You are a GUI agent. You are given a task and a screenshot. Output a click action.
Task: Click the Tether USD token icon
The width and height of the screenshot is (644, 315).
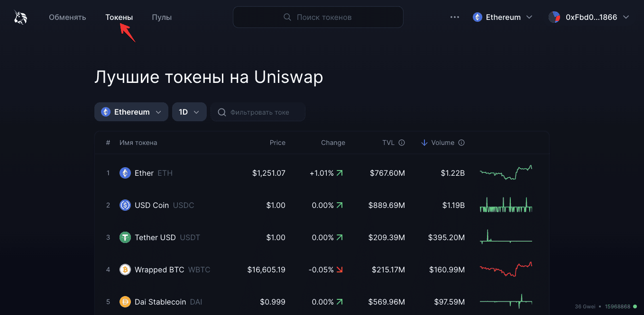[125, 237]
